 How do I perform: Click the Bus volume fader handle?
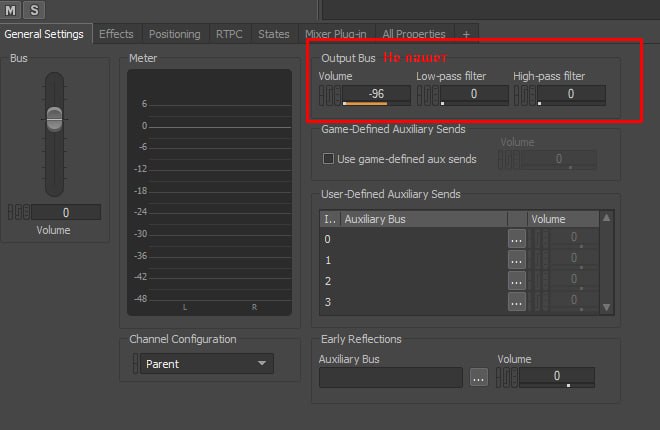(54, 116)
